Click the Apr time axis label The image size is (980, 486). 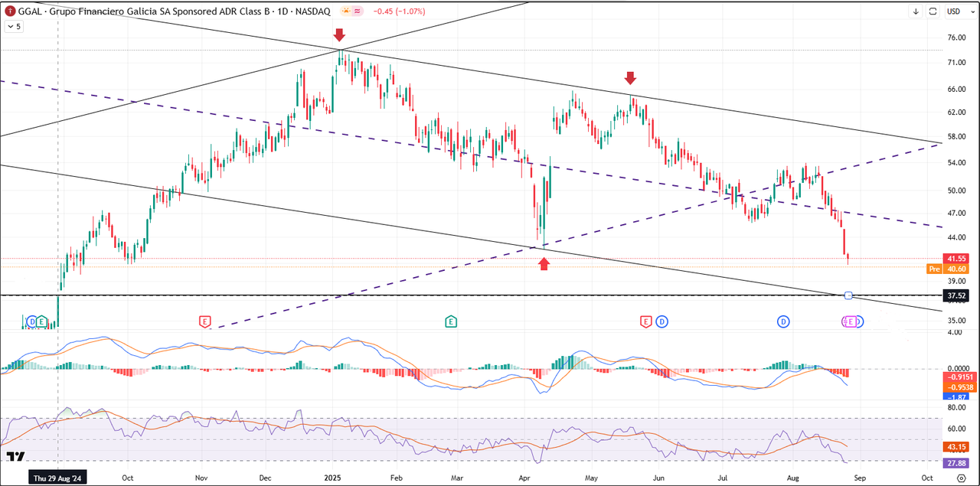524,478
